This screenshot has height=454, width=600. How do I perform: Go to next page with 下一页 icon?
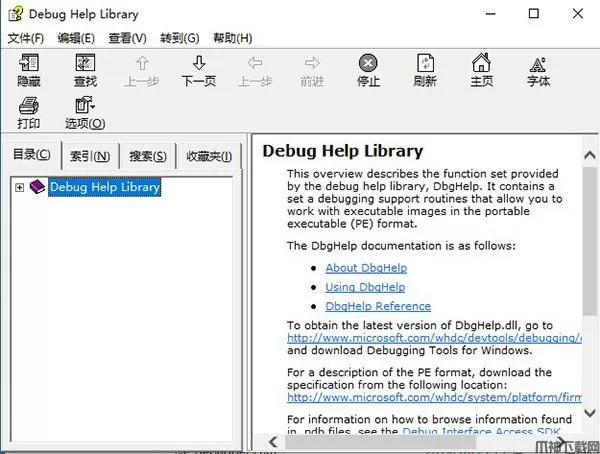199,70
